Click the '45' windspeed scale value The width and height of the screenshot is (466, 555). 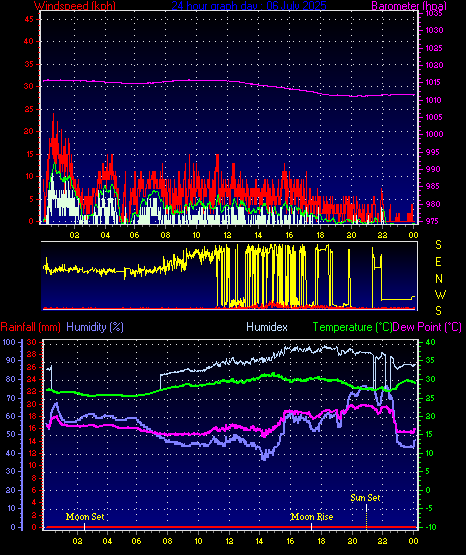click(29, 19)
